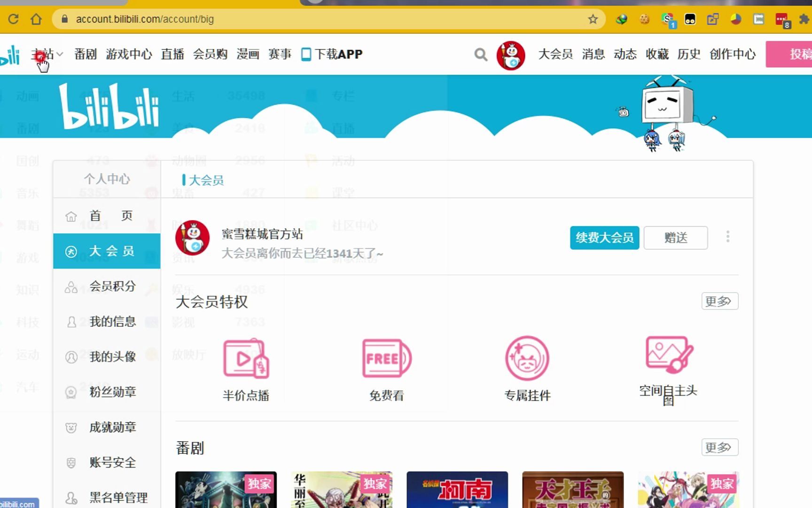Screen dimensions: 812x508
Task: Click the cookie extension icon in the toolbar
Action: tap(644, 19)
